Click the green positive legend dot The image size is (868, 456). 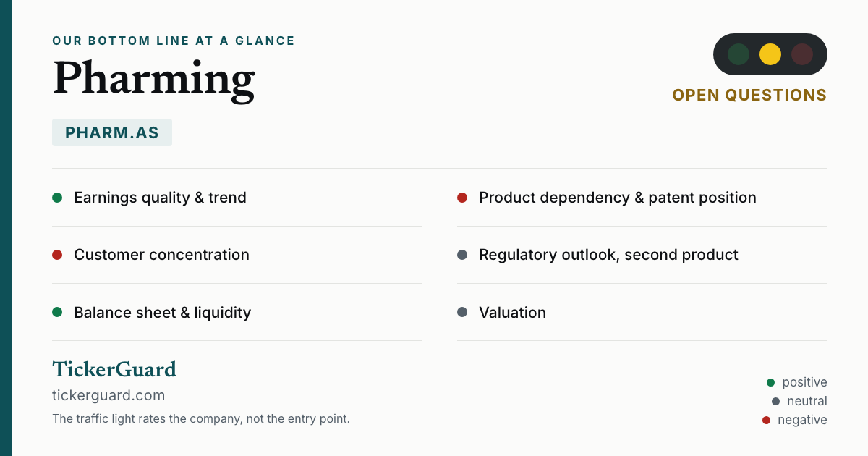click(770, 382)
